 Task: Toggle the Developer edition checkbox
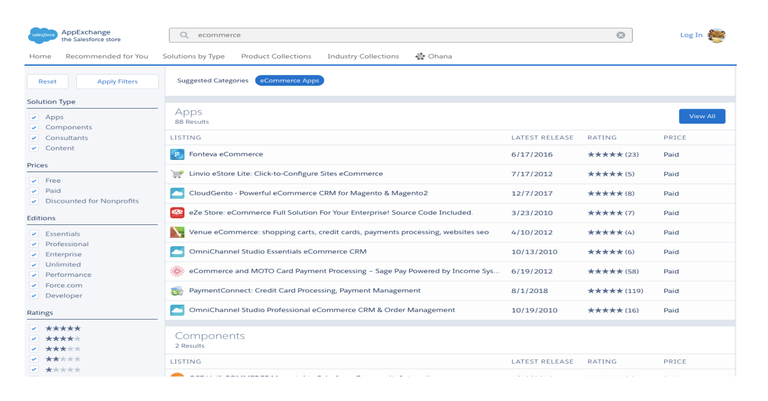[34, 296]
